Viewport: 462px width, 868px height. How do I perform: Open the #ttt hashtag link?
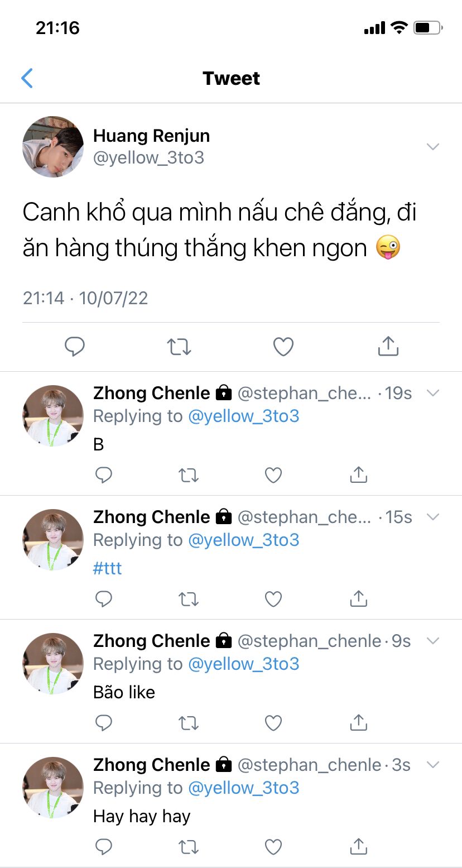[107, 568]
